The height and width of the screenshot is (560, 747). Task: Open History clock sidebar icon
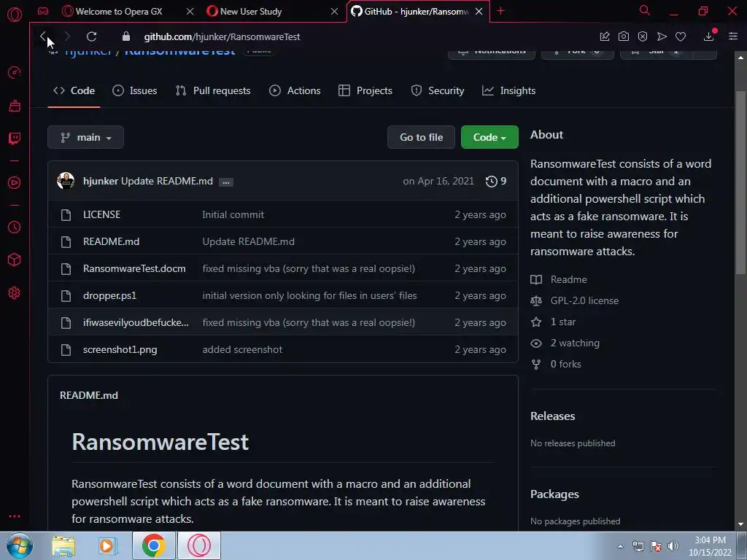[x=15, y=227]
